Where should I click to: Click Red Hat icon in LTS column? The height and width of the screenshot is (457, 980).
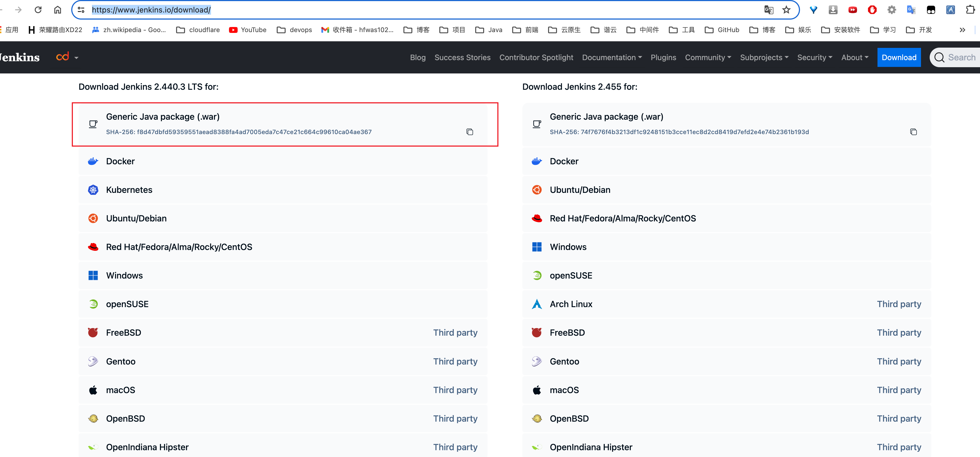point(93,247)
